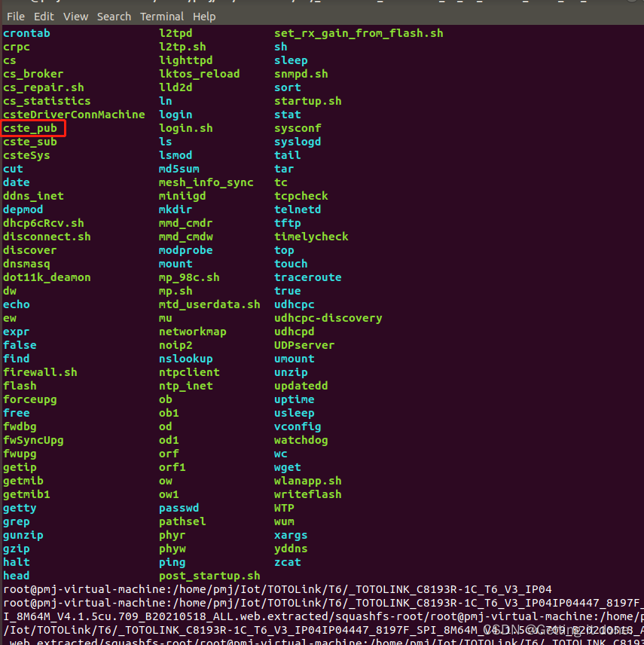Click the set_rx_gain_from_flash.sh entry
The image size is (644, 645).
coord(359,33)
